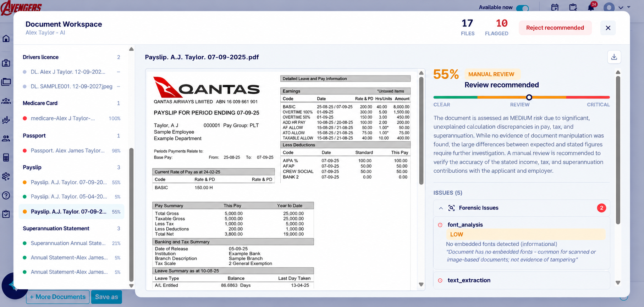This screenshot has width=644, height=307.
Task: Click the 17 FILES counter
Action: point(468,28)
